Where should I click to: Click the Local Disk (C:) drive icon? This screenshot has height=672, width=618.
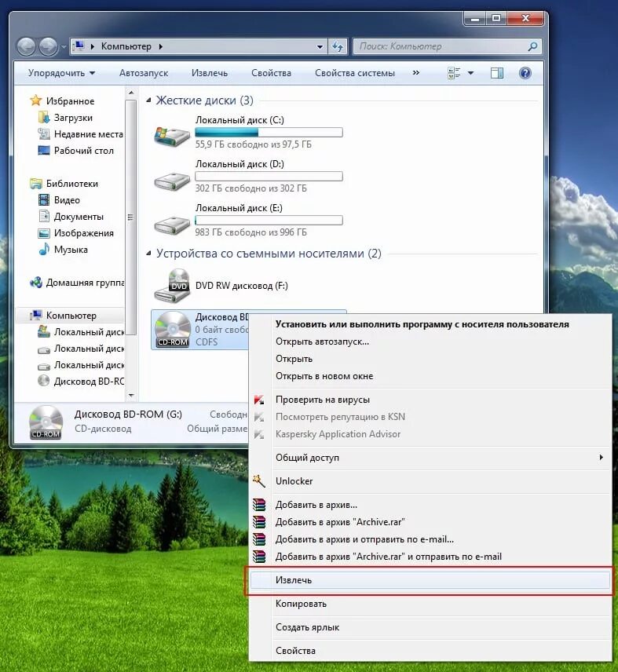click(172, 137)
